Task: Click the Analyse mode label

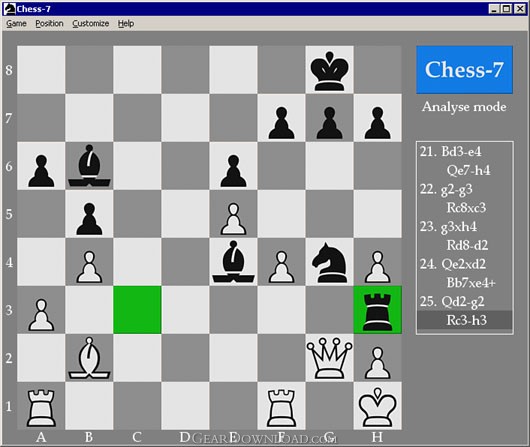Action: (x=464, y=107)
